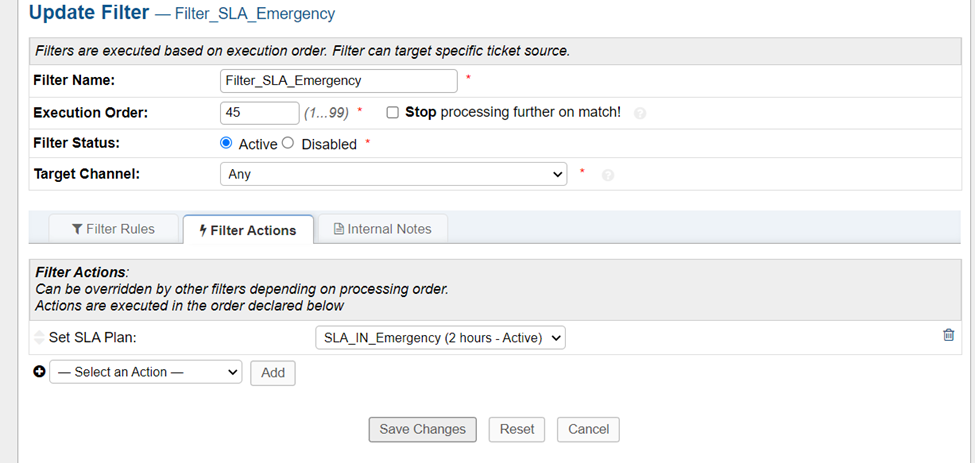
Task: Click the reorder arrows beside Set SLA Plan
Action: tap(39, 337)
